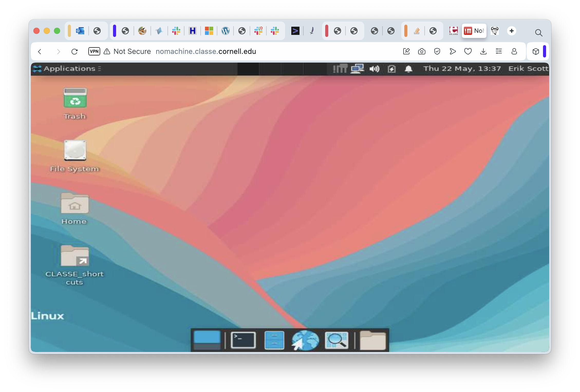This screenshot has height=392, width=580.
Task: Open the Web Browser globe dock icon
Action: tap(305, 340)
